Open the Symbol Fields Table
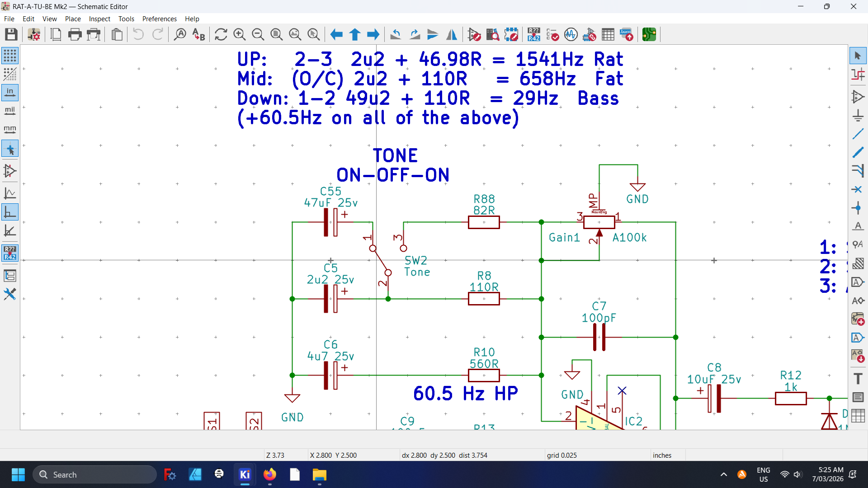 tap(608, 34)
